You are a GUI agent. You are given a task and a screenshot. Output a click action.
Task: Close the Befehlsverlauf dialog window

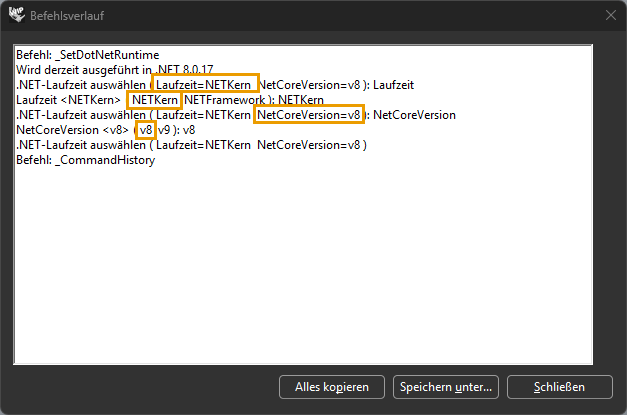[610, 16]
